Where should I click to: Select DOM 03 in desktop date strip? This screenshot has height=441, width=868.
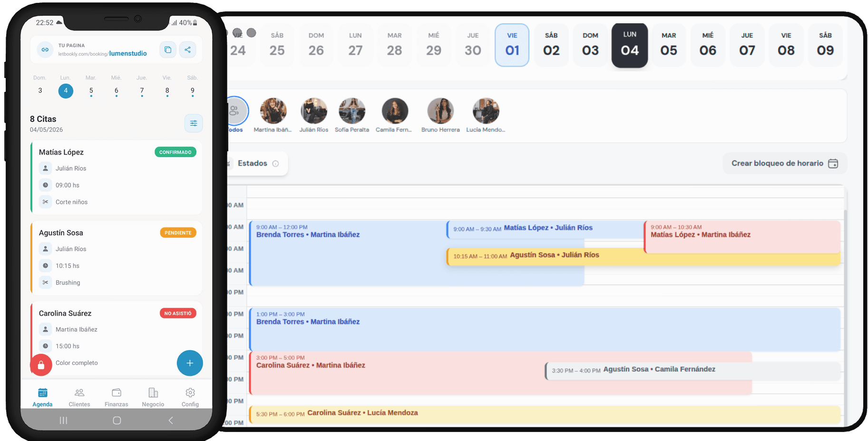pyautogui.click(x=590, y=45)
